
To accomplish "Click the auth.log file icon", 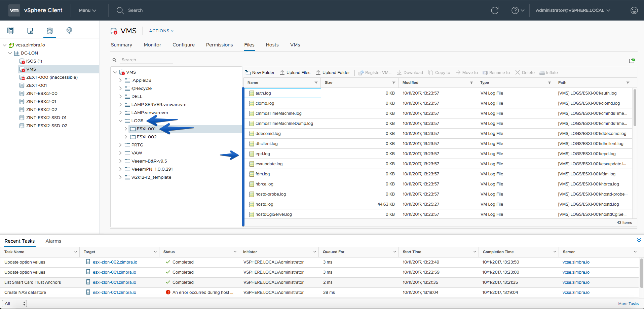I will pyautogui.click(x=252, y=93).
